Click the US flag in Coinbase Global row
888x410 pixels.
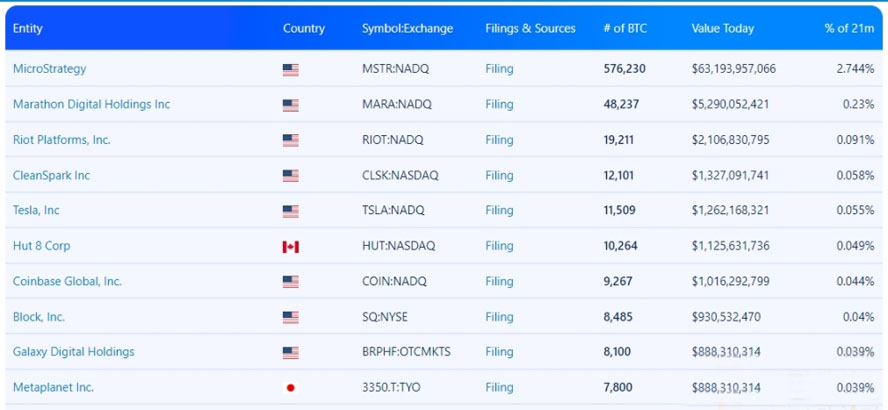point(291,282)
